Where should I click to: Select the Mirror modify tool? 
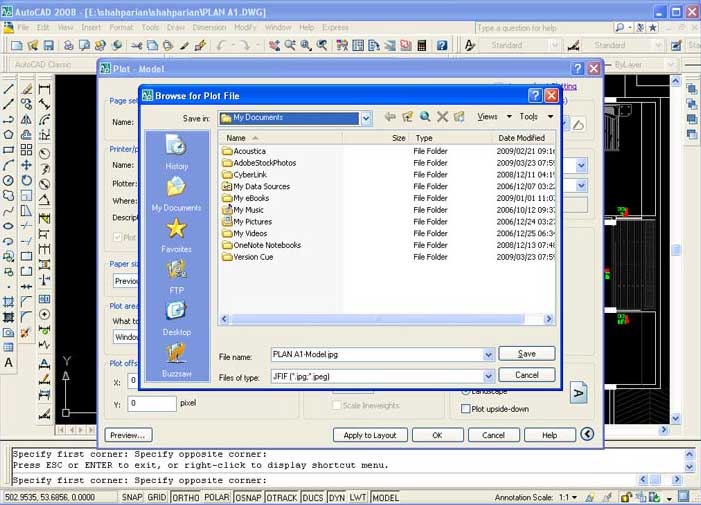point(26,119)
